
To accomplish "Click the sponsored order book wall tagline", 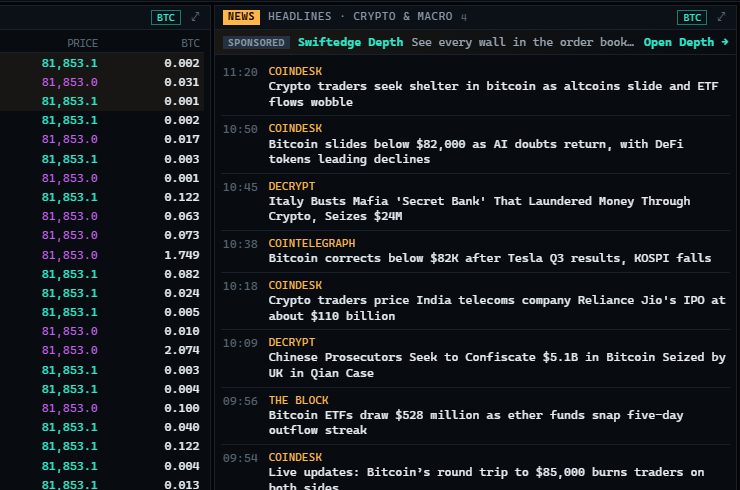I will tap(522, 42).
